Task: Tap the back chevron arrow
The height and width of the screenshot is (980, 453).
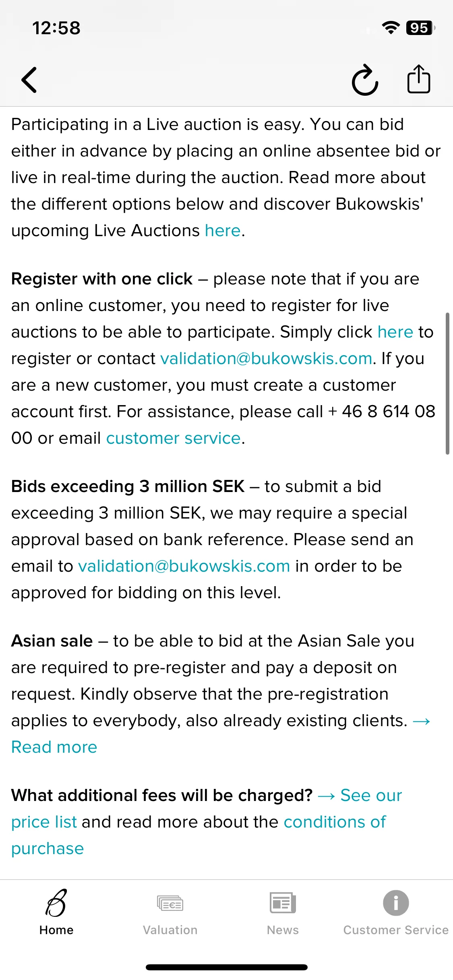Action: [29, 80]
